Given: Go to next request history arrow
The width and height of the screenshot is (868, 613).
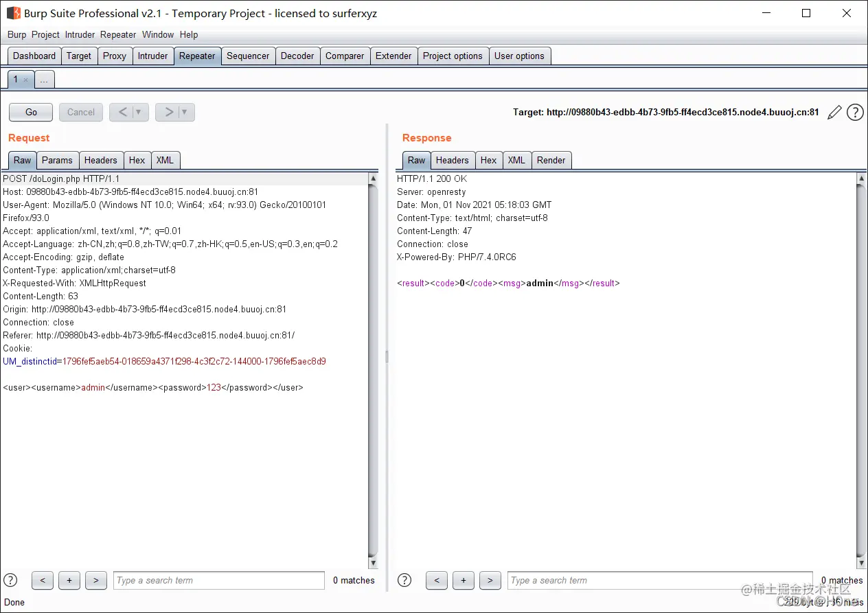Looking at the screenshot, I should point(168,112).
